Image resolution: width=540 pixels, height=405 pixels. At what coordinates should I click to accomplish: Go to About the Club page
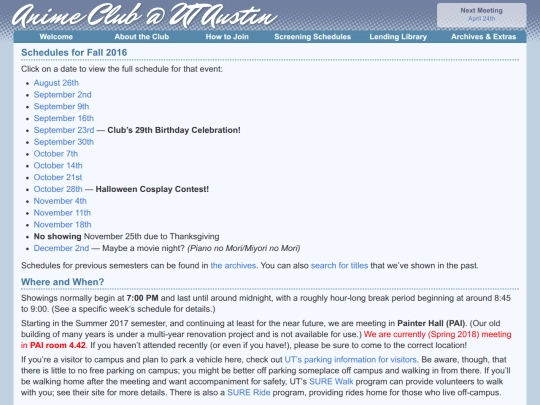coord(142,37)
